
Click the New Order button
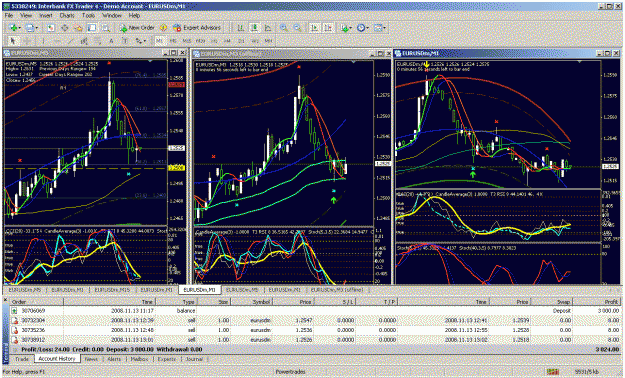pos(137,28)
